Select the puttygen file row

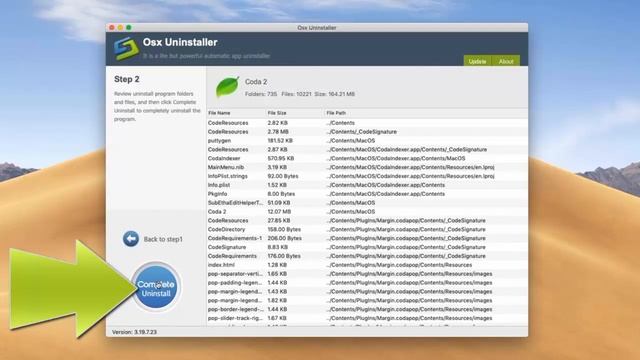pyautogui.click(x=367, y=140)
